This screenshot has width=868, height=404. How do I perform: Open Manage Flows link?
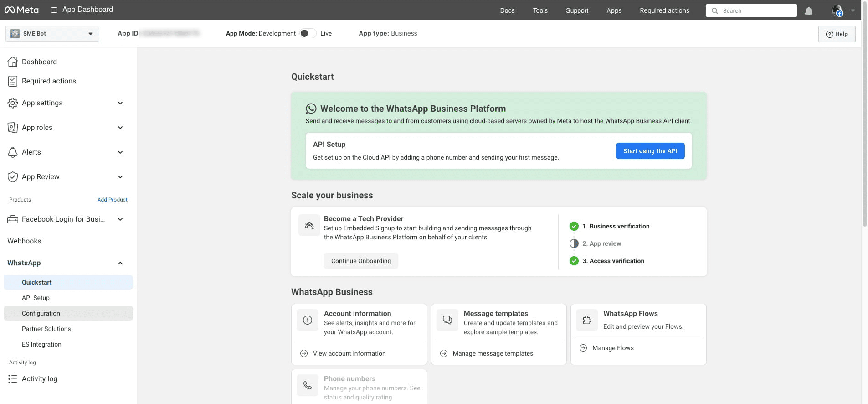[x=613, y=348]
